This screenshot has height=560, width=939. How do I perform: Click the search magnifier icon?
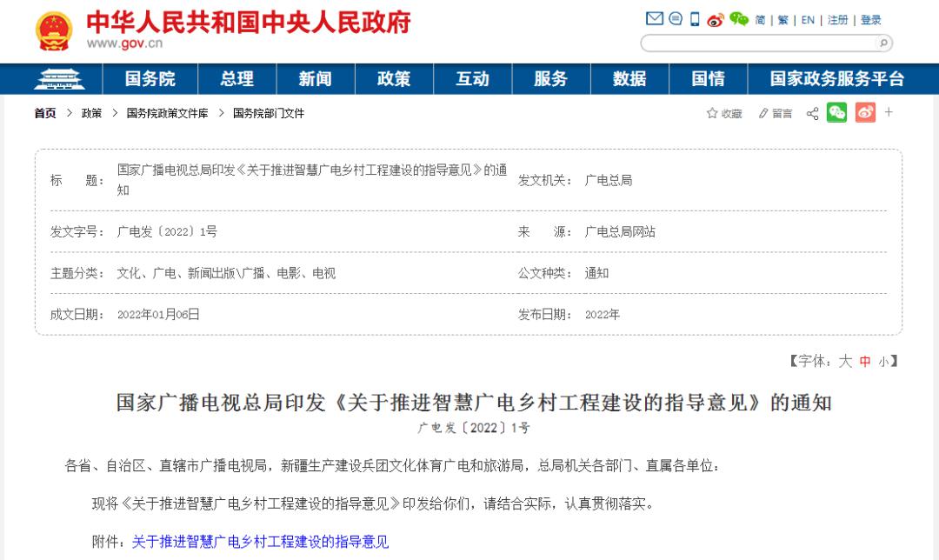pyautogui.click(x=883, y=43)
